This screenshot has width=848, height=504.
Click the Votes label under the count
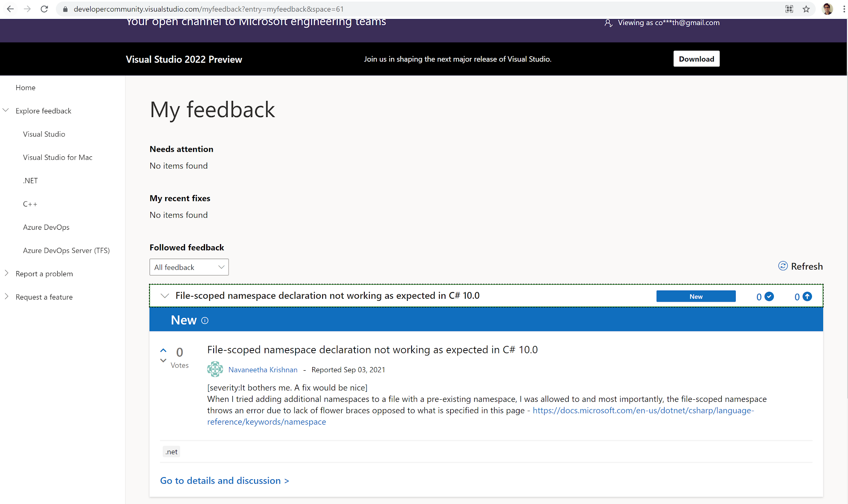(180, 365)
